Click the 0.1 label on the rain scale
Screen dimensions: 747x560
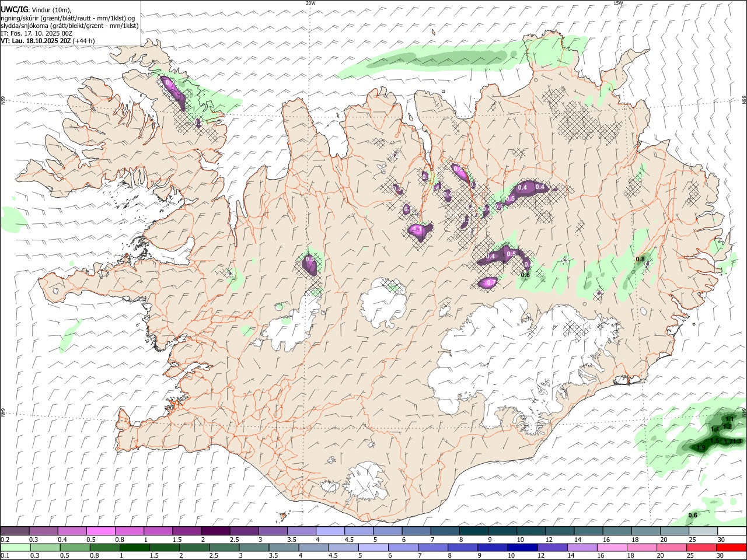point(5,556)
